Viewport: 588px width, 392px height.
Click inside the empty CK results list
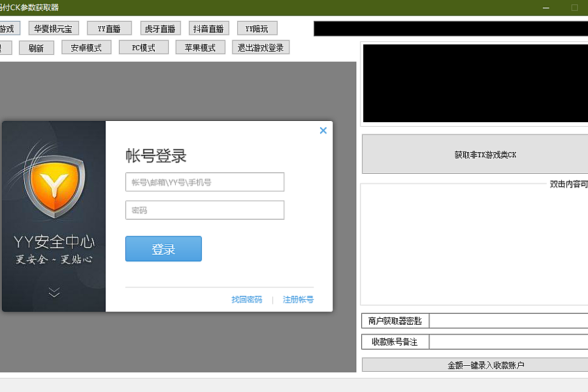tap(474, 244)
